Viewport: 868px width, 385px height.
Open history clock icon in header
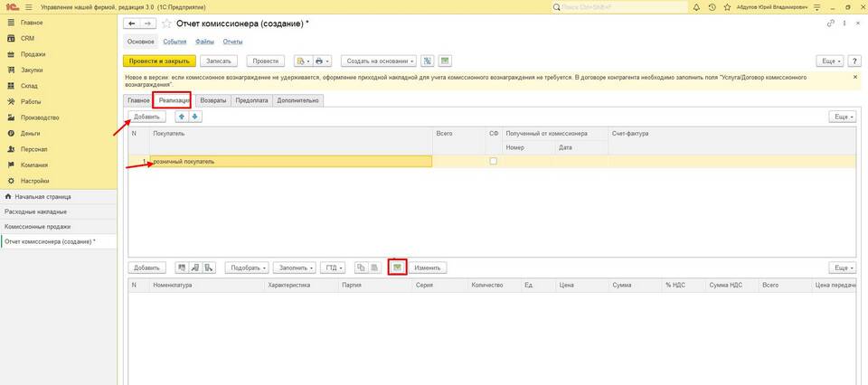coord(713,6)
